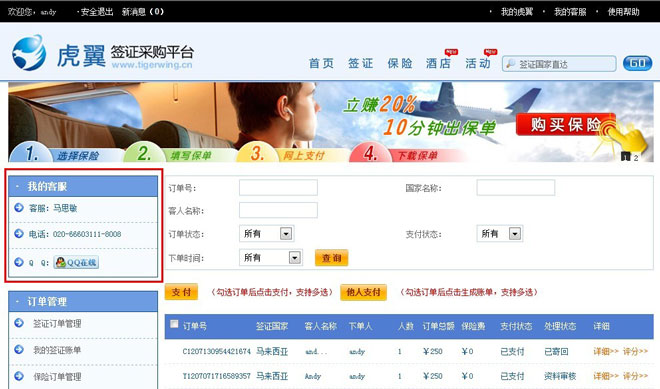Click the 购买保险 banner button
The image size is (660, 389).
coord(565,125)
